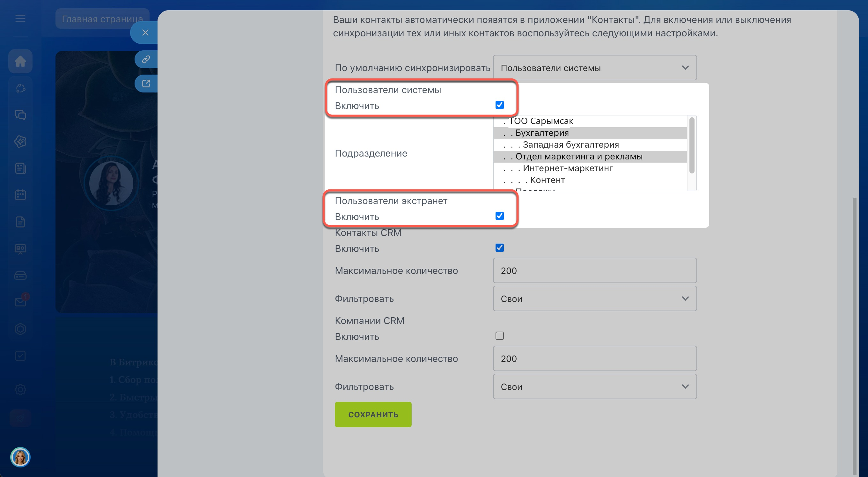Select Контент in department list
This screenshot has height=477, width=868.
(x=590, y=180)
